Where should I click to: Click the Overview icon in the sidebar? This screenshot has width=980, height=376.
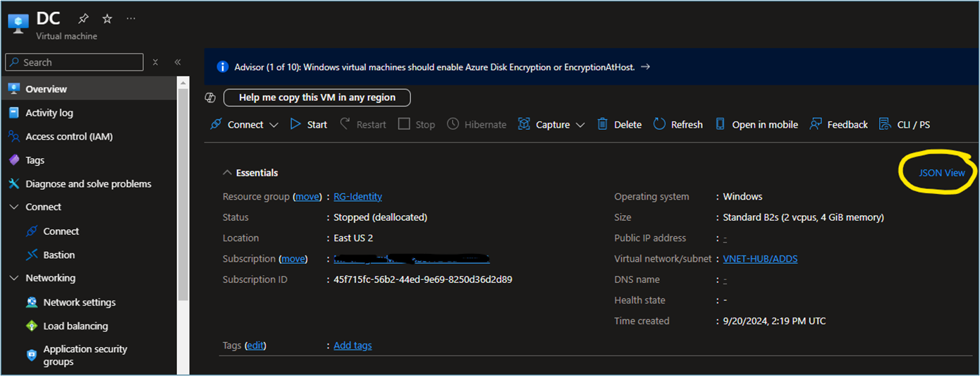13,89
